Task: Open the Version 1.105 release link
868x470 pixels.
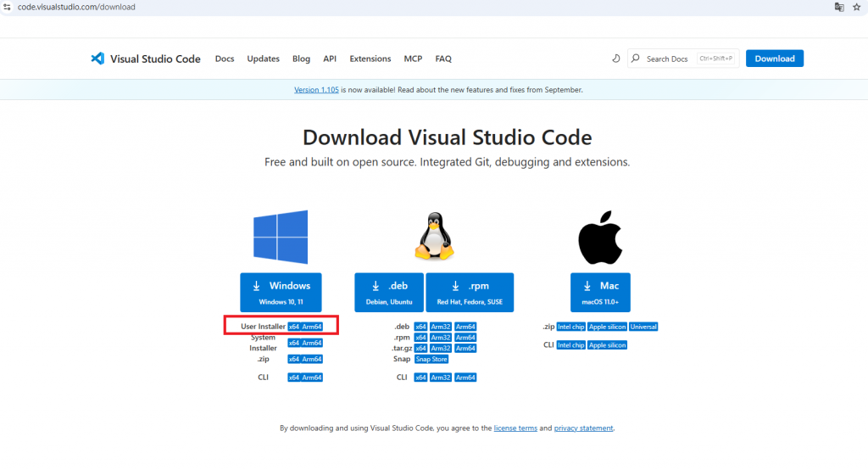Action: tap(316, 90)
